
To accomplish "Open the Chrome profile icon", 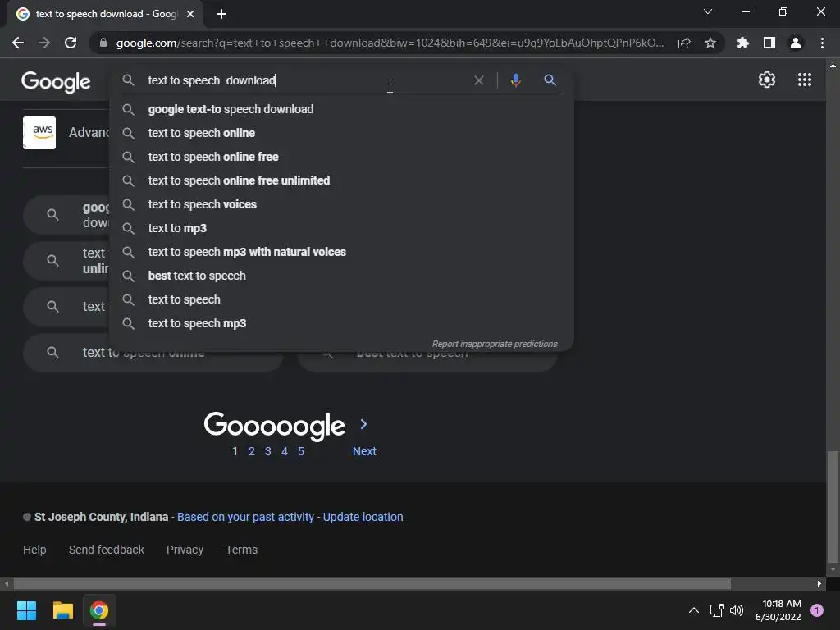I will [796, 43].
